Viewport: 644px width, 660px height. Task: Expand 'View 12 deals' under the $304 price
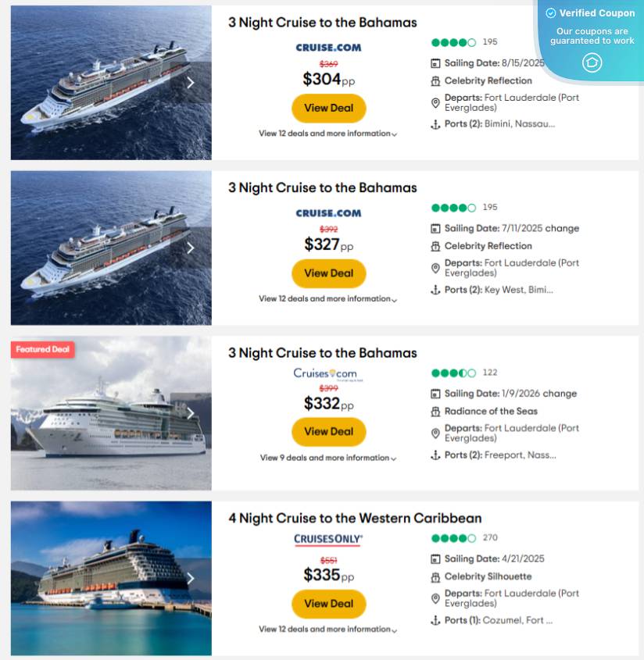tap(328, 134)
